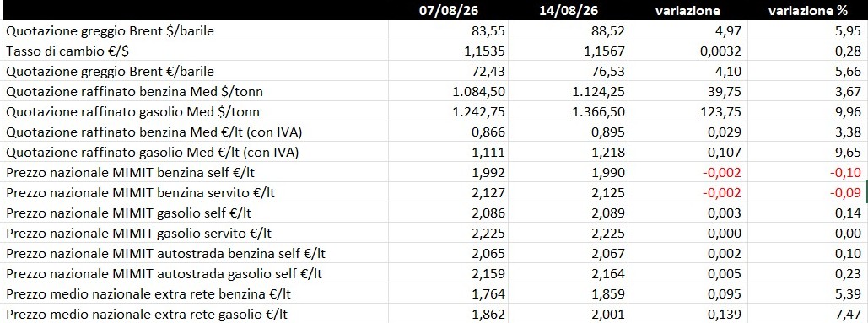868x323 pixels.
Task: Select the autostrada gasolio self value 2,164
Action: pos(568,274)
